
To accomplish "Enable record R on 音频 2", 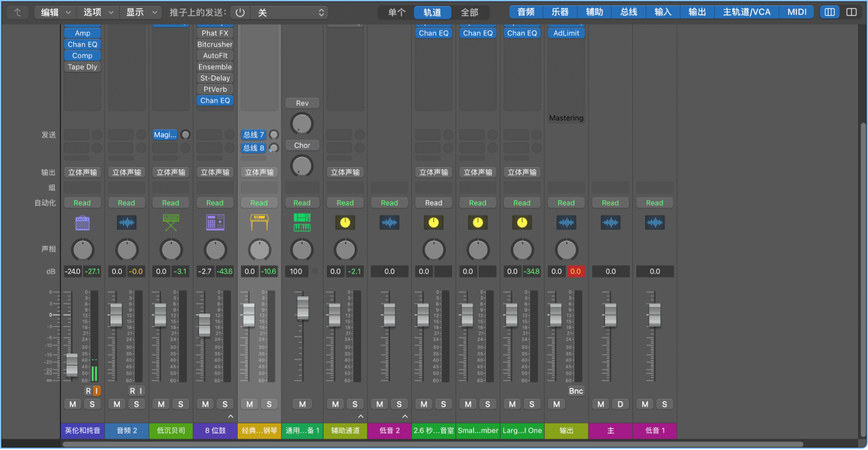I will click(x=132, y=391).
